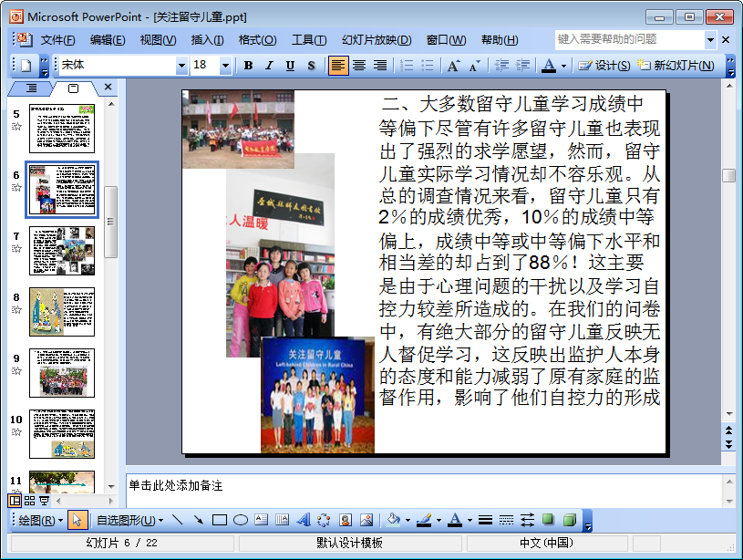The image size is (743, 560).
Task: Open 自选图形(U) AutoShapes menu
Action: tap(129, 520)
